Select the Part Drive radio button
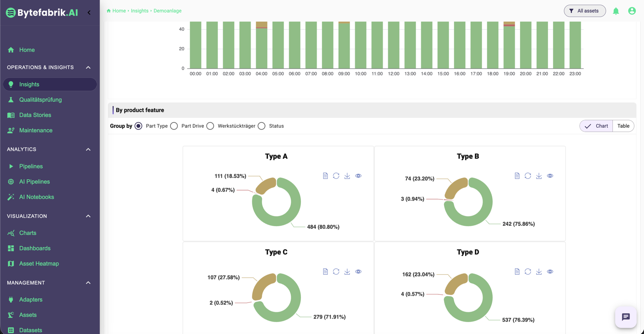This screenshot has width=644, height=334. [x=174, y=126]
